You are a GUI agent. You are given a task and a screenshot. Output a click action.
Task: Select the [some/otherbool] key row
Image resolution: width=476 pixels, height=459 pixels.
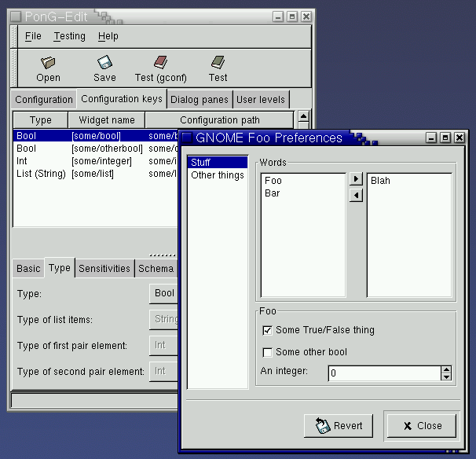(96, 149)
